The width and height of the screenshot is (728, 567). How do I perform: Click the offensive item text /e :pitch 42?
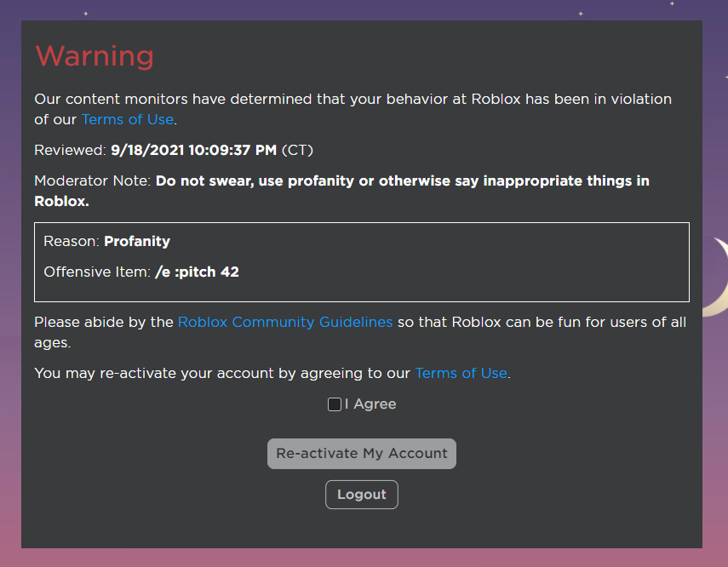[197, 272]
